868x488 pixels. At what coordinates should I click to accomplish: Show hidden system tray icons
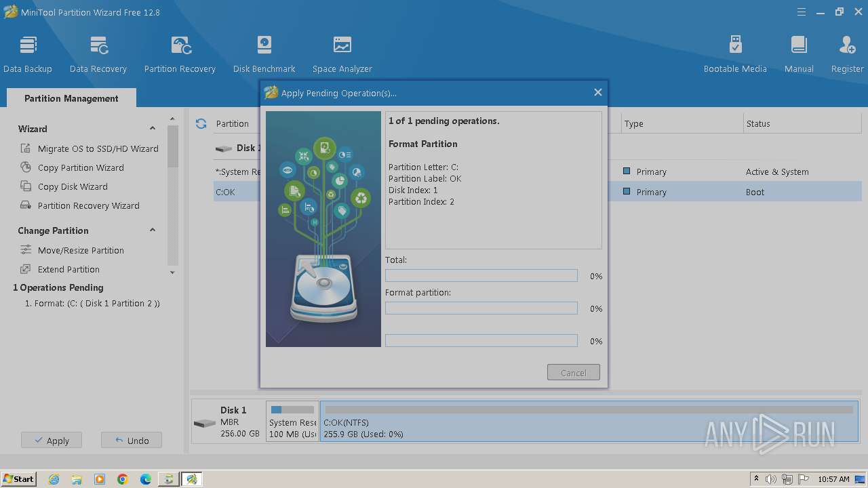tap(756, 479)
